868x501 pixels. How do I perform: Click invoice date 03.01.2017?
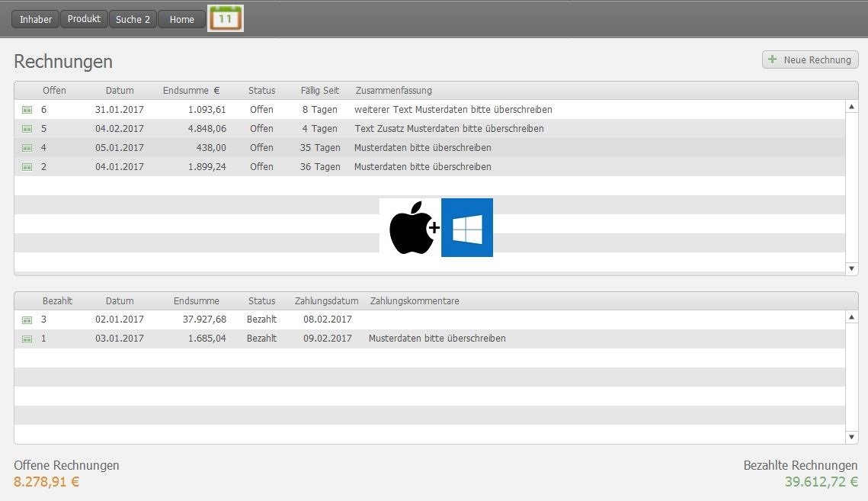coord(119,338)
